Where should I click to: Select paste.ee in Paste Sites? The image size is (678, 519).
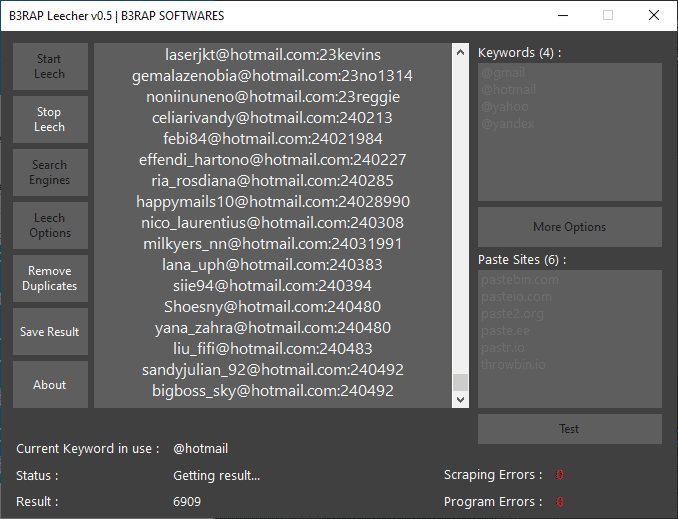(x=505, y=331)
